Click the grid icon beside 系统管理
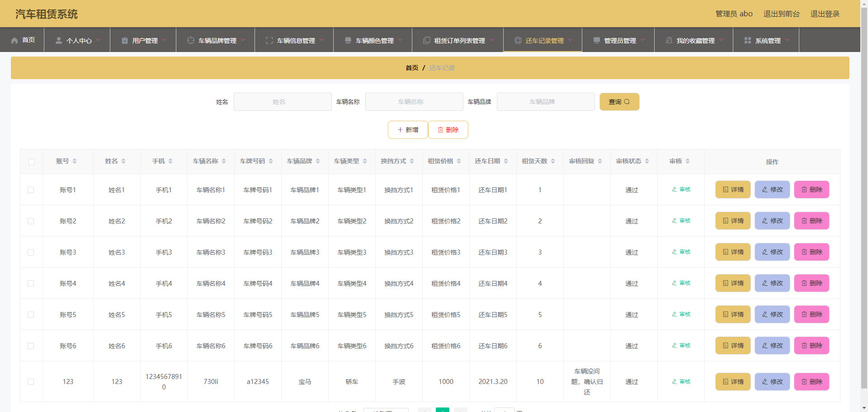868x412 pixels. (x=748, y=40)
